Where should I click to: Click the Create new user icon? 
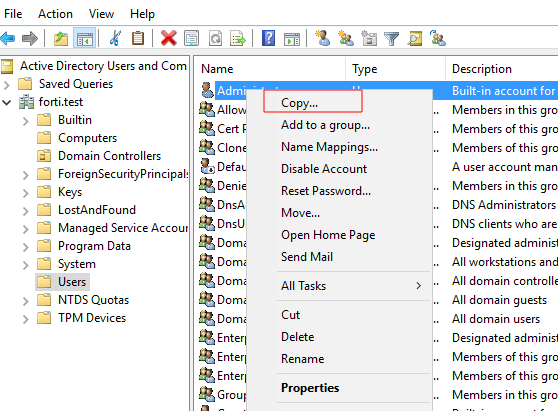(x=323, y=38)
